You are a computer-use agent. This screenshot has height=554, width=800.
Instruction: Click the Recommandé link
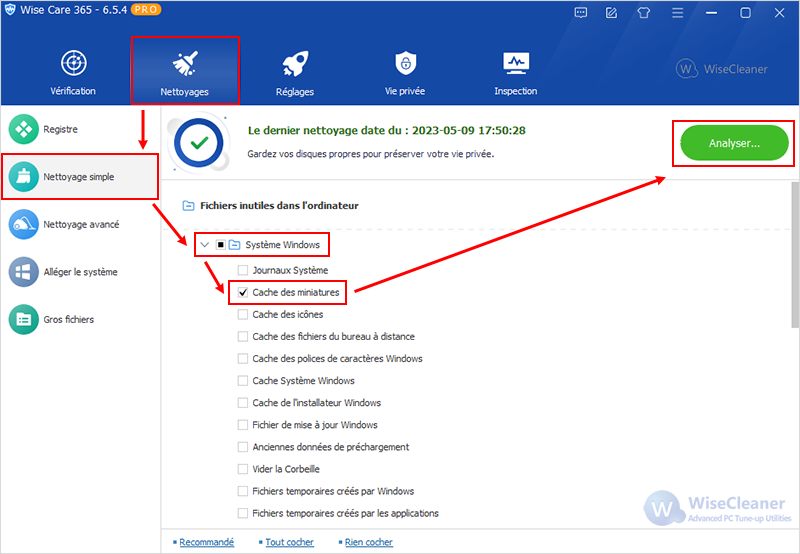tap(206, 542)
